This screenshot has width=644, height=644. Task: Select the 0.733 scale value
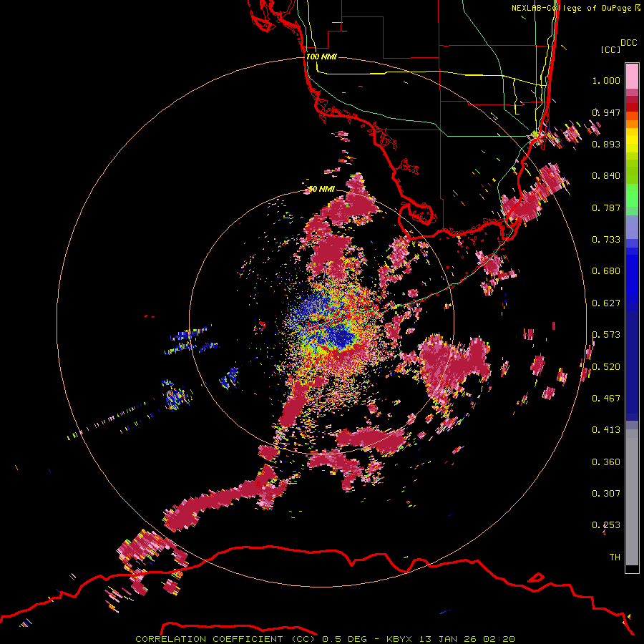coord(606,240)
